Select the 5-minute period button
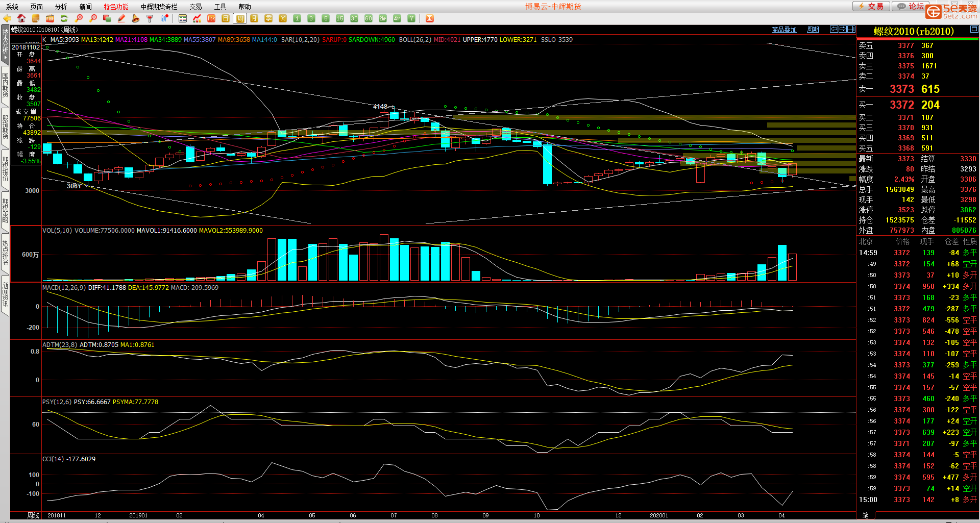This screenshot has height=523, width=980. [x=326, y=18]
